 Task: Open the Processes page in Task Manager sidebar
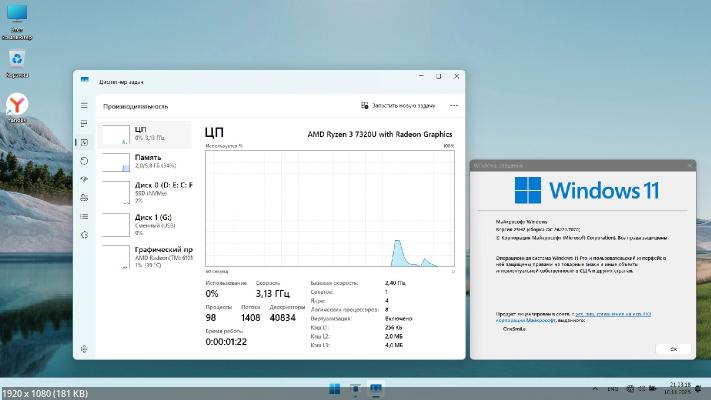(85, 124)
